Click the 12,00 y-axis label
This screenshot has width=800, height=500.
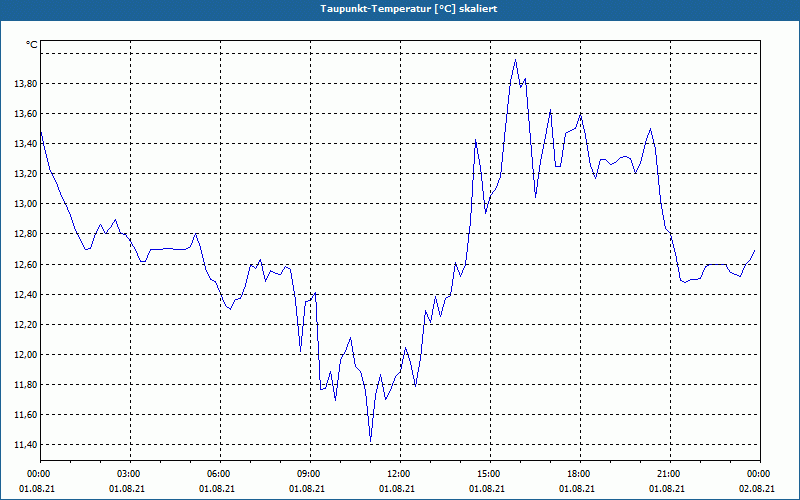[26, 355]
